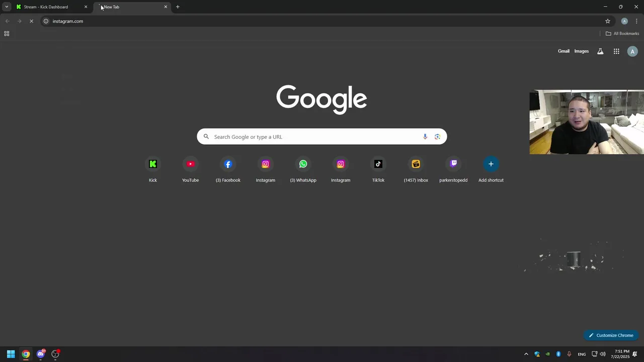Open the apps shortcut in bookmarks bar

point(7,34)
